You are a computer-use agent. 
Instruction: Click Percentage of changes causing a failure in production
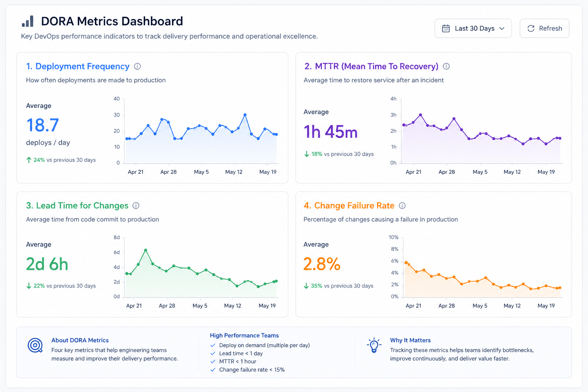[x=381, y=219]
